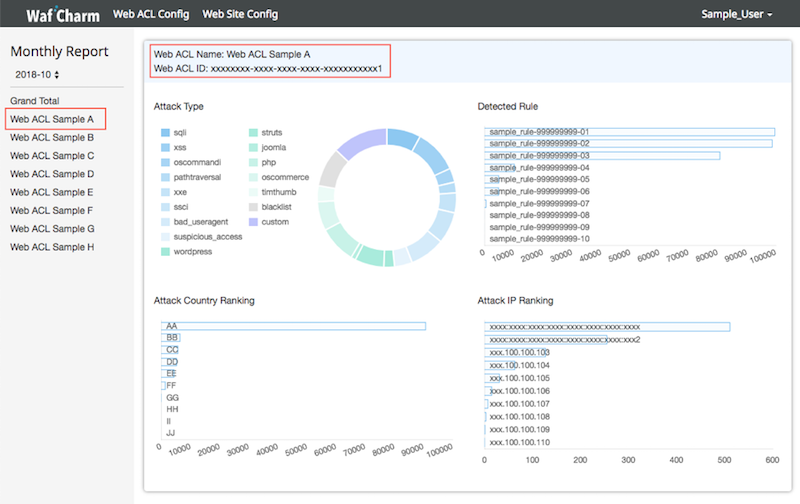Toggle the struts legend swatch

tap(253, 132)
